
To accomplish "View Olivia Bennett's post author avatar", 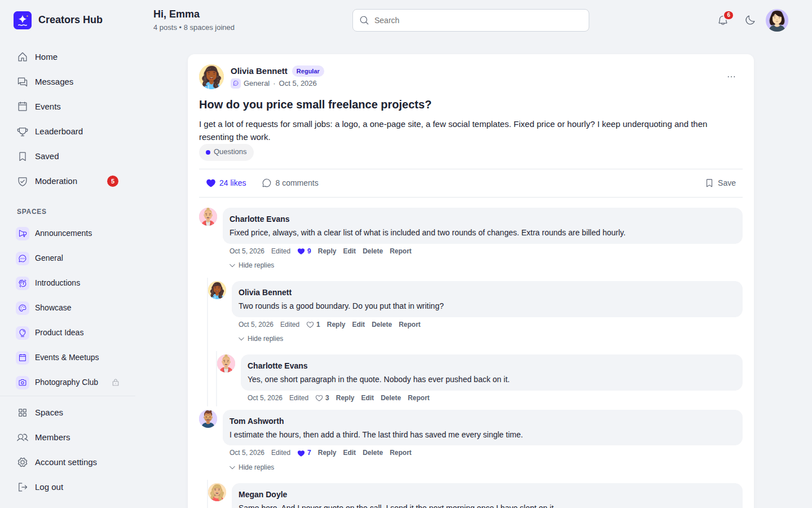I will [211, 77].
